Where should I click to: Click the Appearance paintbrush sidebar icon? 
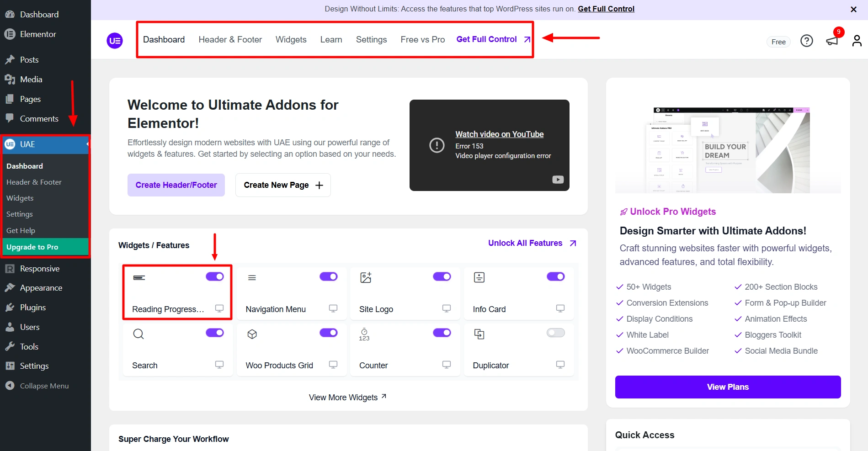(10, 288)
